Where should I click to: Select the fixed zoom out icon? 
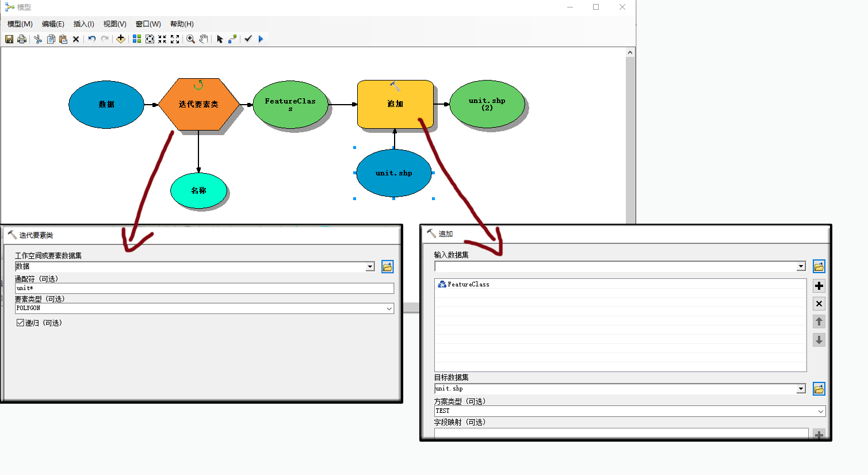pos(175,39)
